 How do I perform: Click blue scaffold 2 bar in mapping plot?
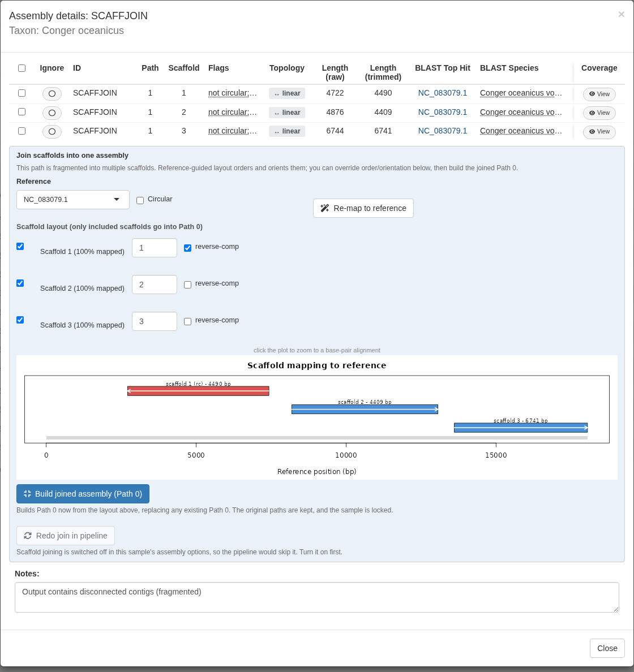(365, 410)
